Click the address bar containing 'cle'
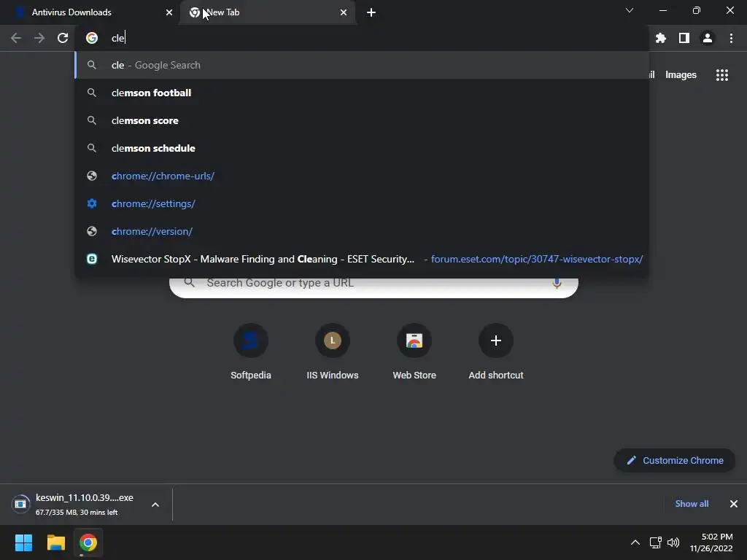The image size is (747, 560). click(362, 38)
